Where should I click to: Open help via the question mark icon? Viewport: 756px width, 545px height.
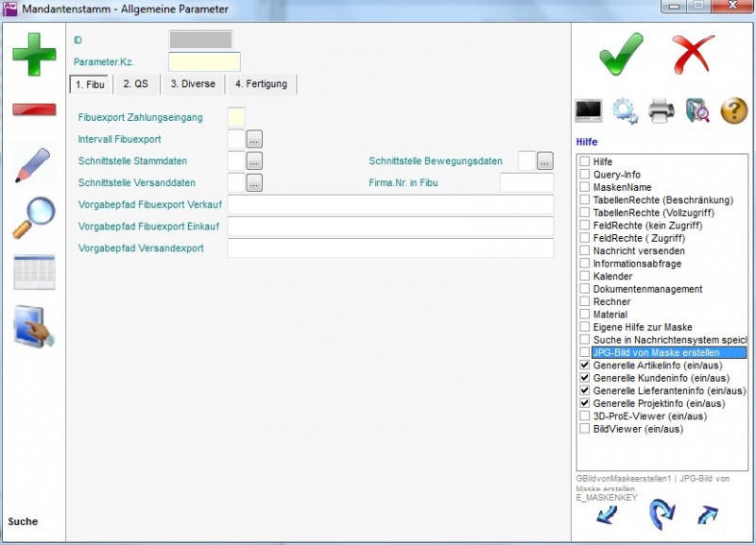tap(734, 111)
